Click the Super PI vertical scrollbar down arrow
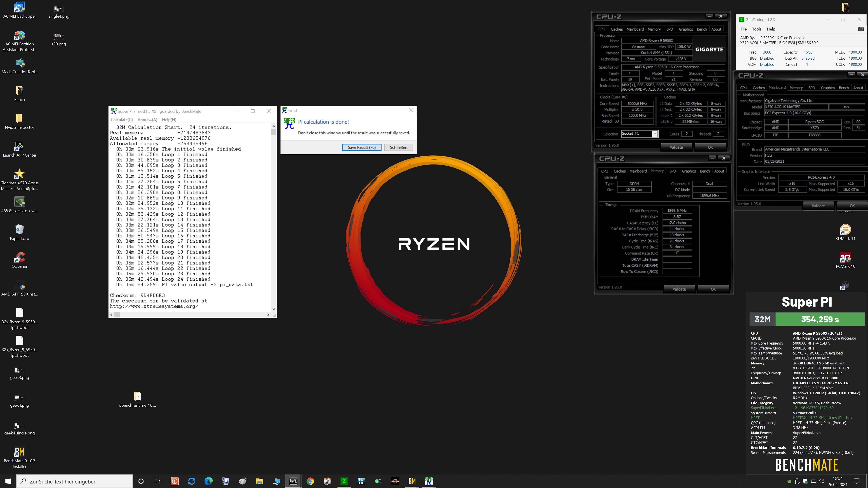Image resolution: width=868 pixels, height=488 pixels. coord(274,309)
